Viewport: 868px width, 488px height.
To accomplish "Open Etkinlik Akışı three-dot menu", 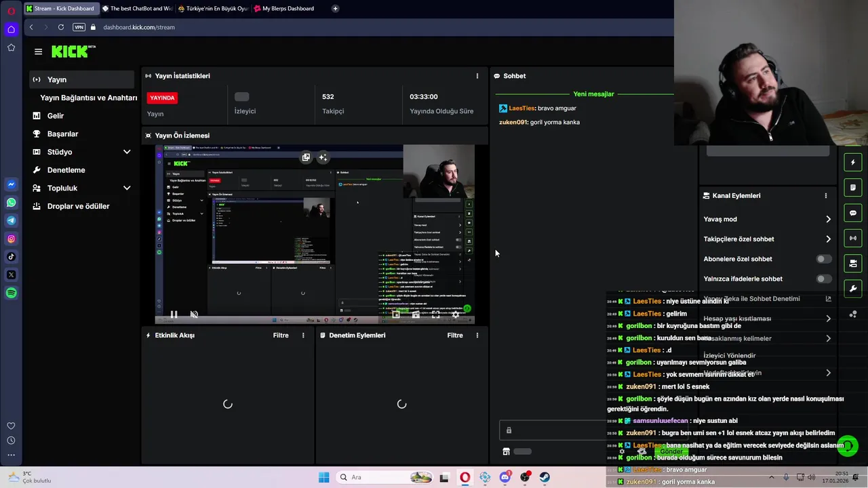I will point(303,335).
